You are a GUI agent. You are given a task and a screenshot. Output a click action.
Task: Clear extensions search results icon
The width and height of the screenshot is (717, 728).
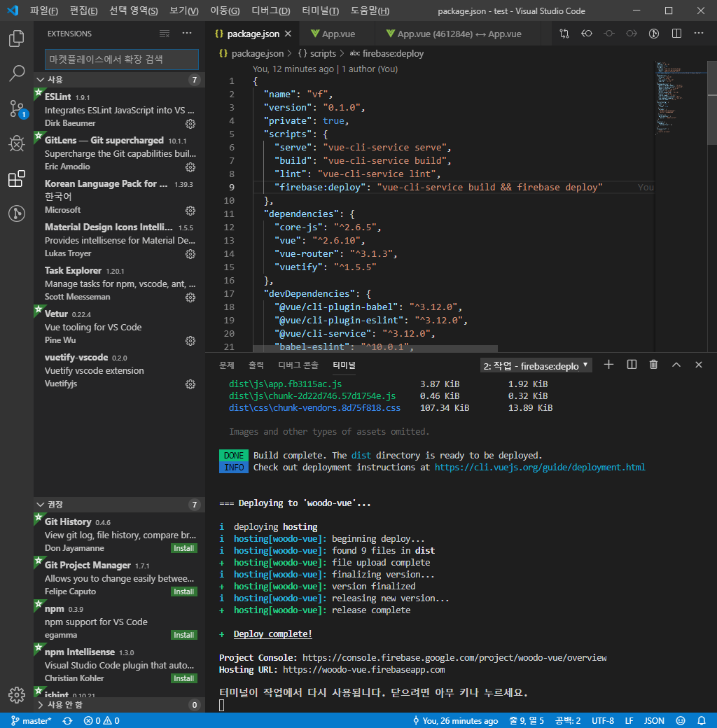coord(165,34)
